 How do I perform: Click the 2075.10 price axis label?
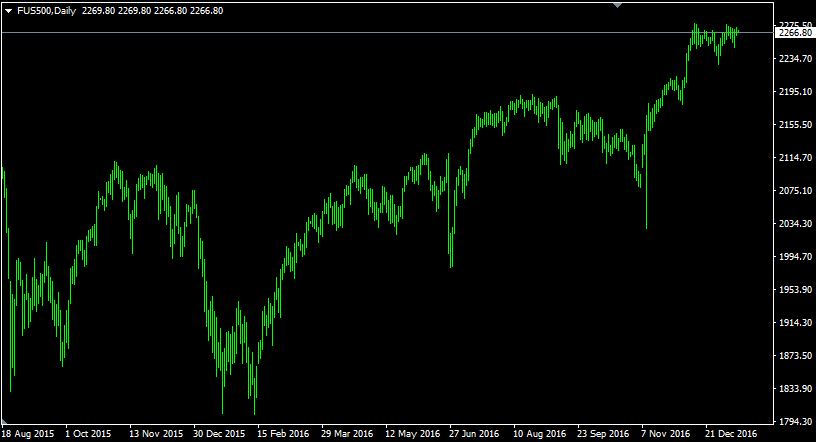(x=795, y=191)
